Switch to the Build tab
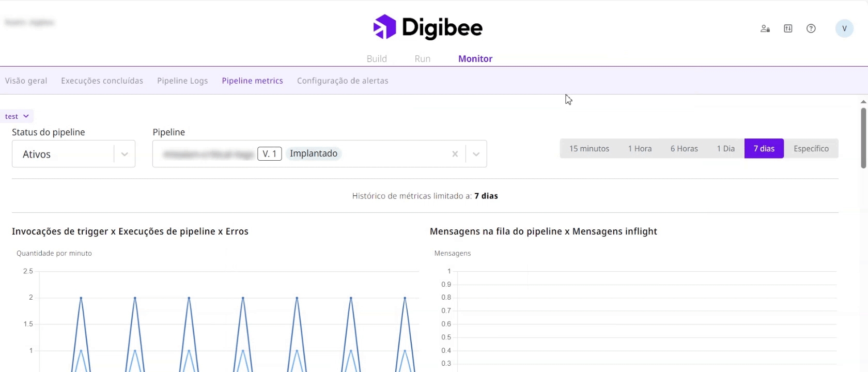 click(377, 59)
